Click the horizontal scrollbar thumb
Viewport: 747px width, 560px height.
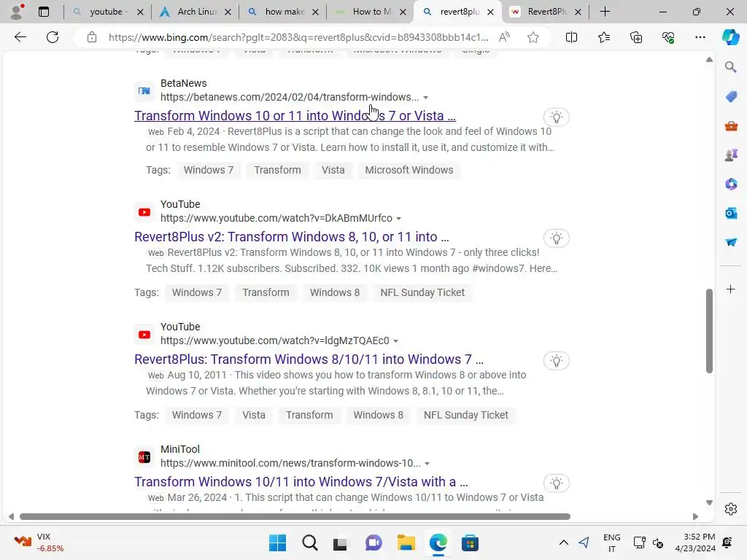pyautogui.click(x=295, y=517)
